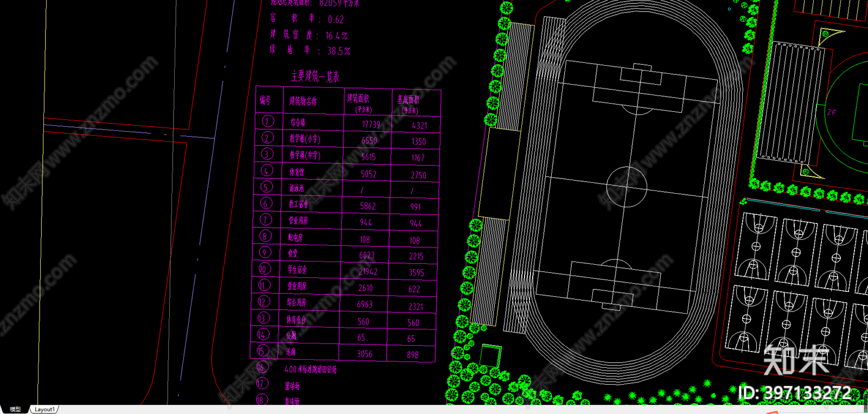Click footprint area value 2750
868x414 pixels.
(418, 175)
